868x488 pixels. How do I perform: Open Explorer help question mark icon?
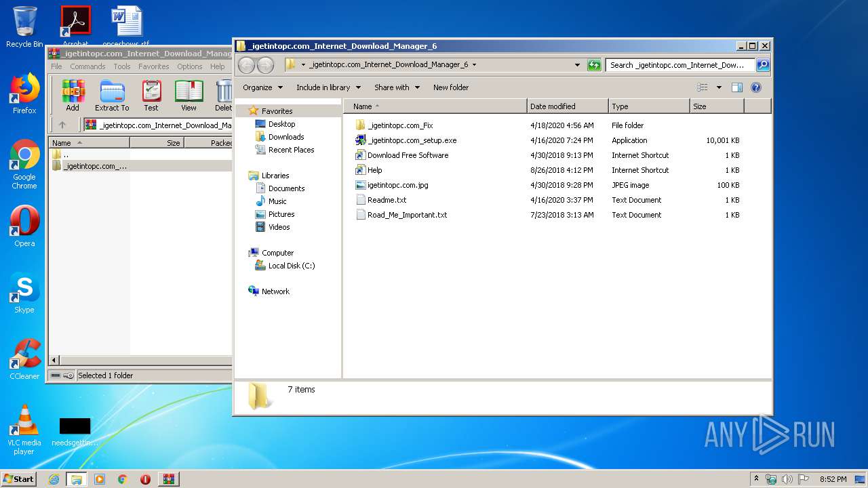[756, 87]
